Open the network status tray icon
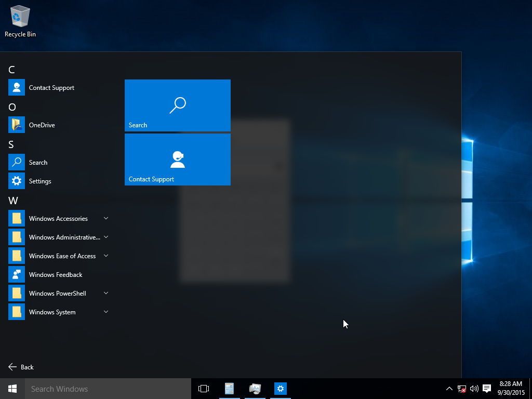The image size is (532, 399). pos(461,389)
